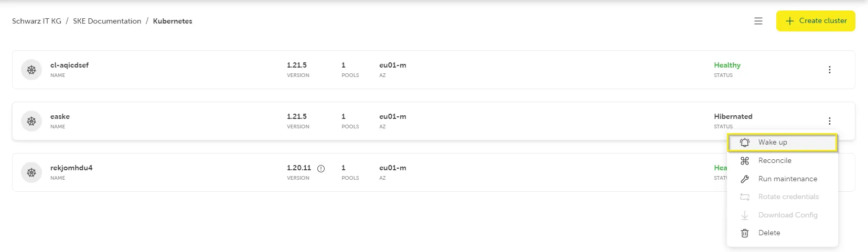Click the Kubernetes wheel icon beside easke
The width and height of the screenshot is (868, 252).
pos(31,121)
